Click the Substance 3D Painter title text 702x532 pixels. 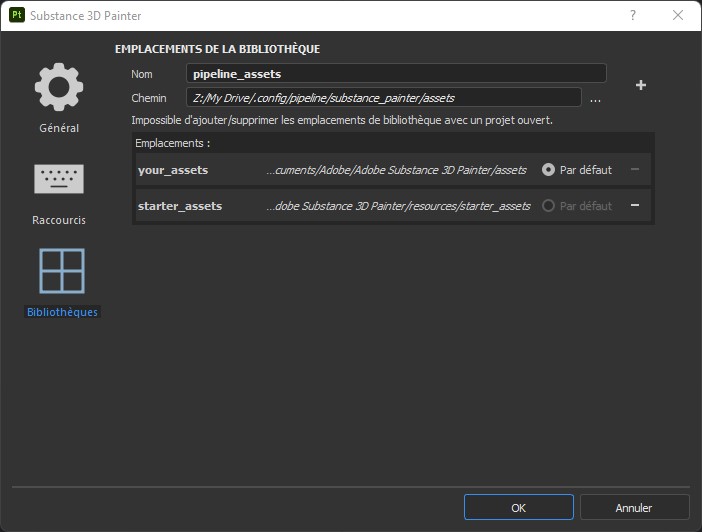click(x=86, y=16)
